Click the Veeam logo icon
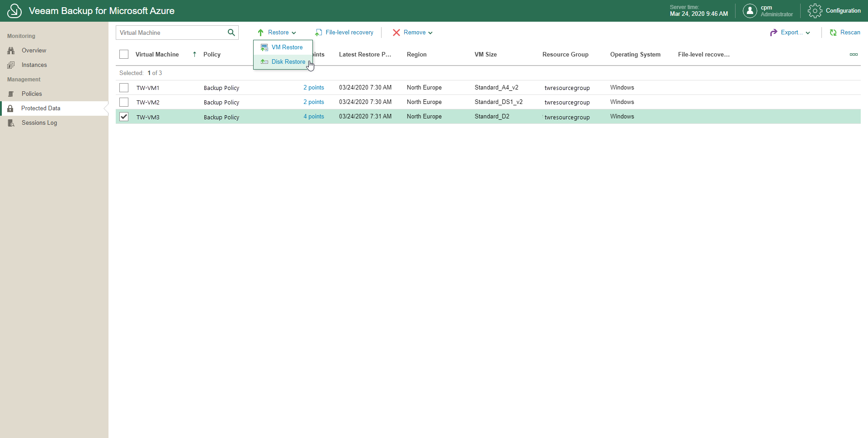 pyautogui.click(x=14, y=11)
